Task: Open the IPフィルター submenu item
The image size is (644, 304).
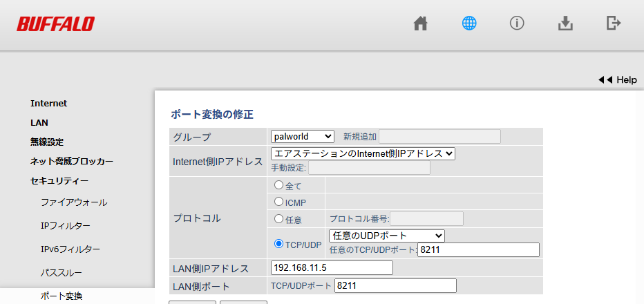Action: point(66,225)
